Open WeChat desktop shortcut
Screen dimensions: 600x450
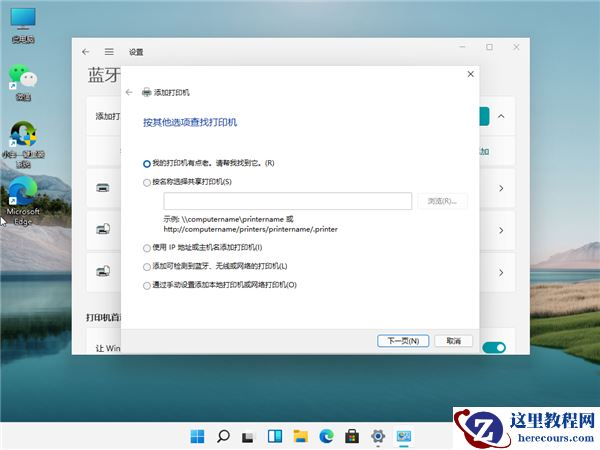pyautogui.click(x=23, y=83)
